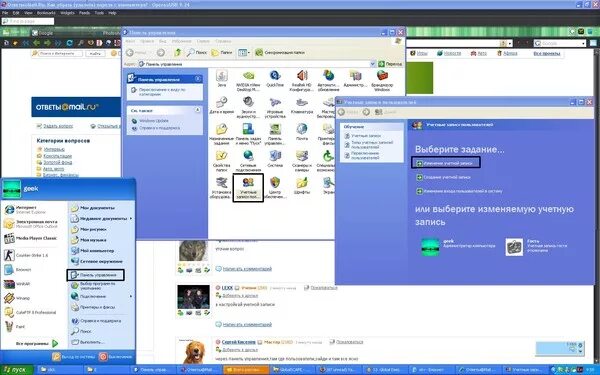The image size is (600, 375).
Task: Click Изменение входа пользователей в систему link
Action: 459,191
